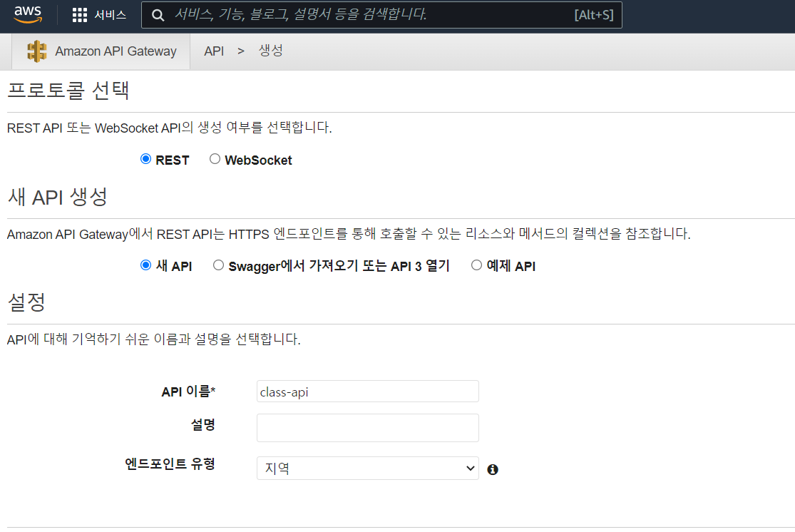
Task: Click the [Alt+S] shortcut hint
Action: point(594,15)
